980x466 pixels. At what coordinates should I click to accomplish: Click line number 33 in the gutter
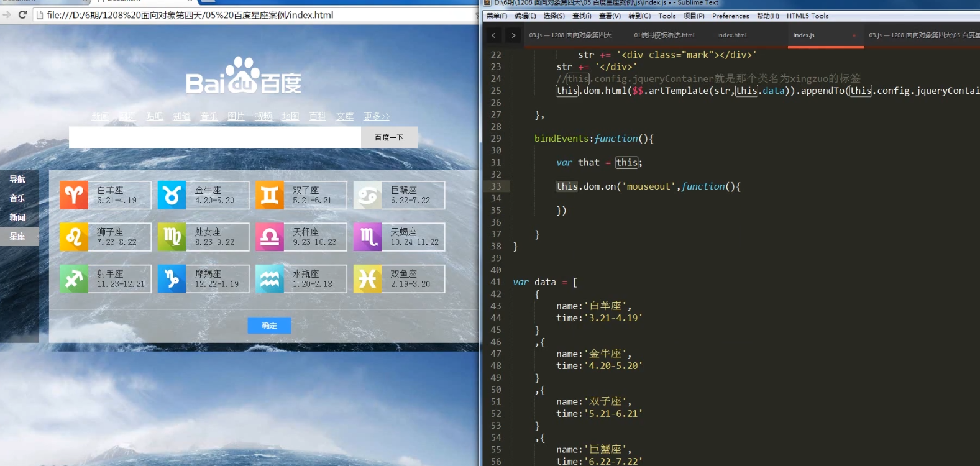pos(495,186)
